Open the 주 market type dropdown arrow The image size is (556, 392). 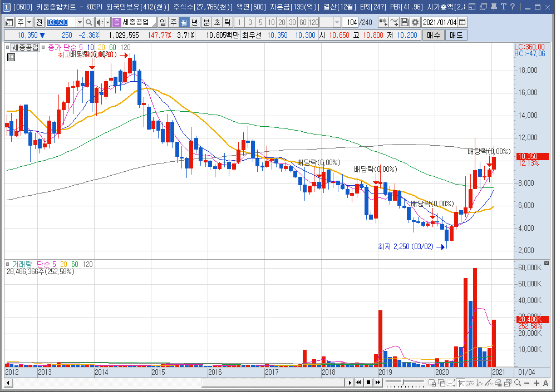tap(29, 23)
